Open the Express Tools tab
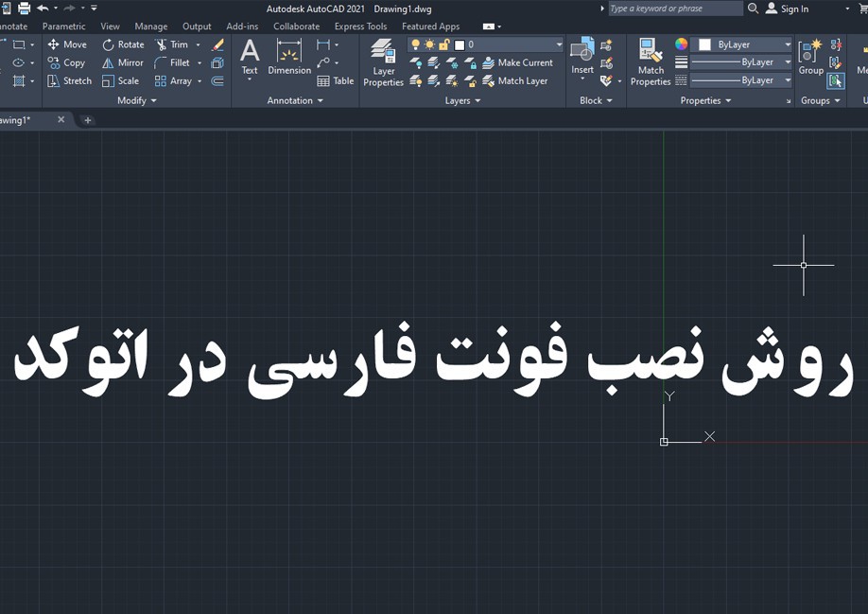The height and width of the screenshot is (614, 868). coord(360,26)
